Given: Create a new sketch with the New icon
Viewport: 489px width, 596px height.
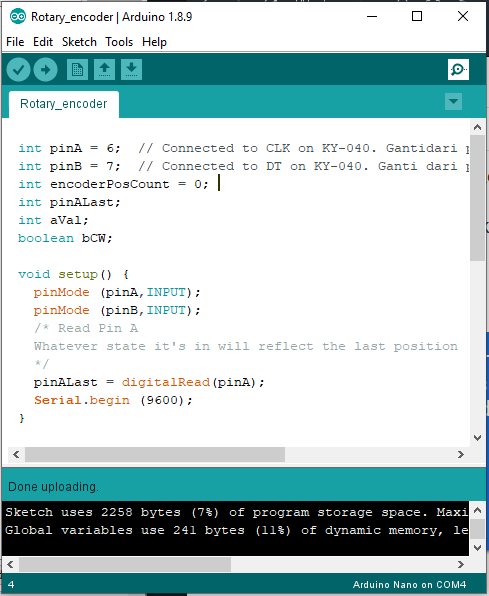Looking at the screenshot, I should click(77, 70).
